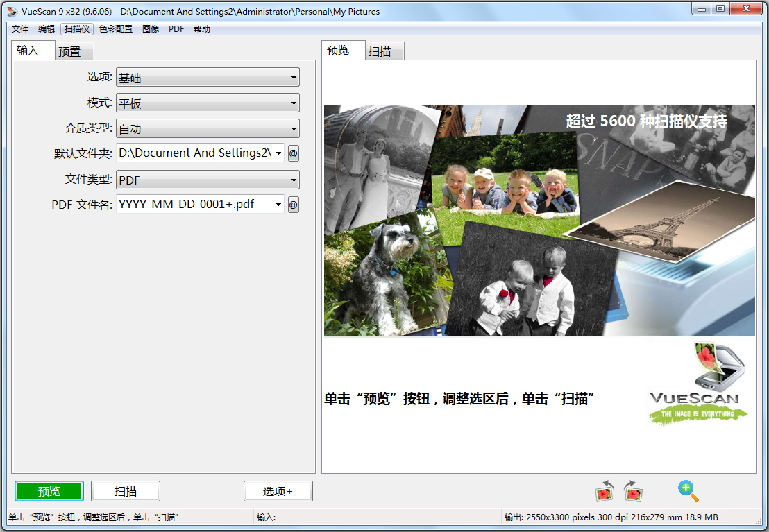
Task: Open the PDF menu in menu bar
Action: point(176,29)
